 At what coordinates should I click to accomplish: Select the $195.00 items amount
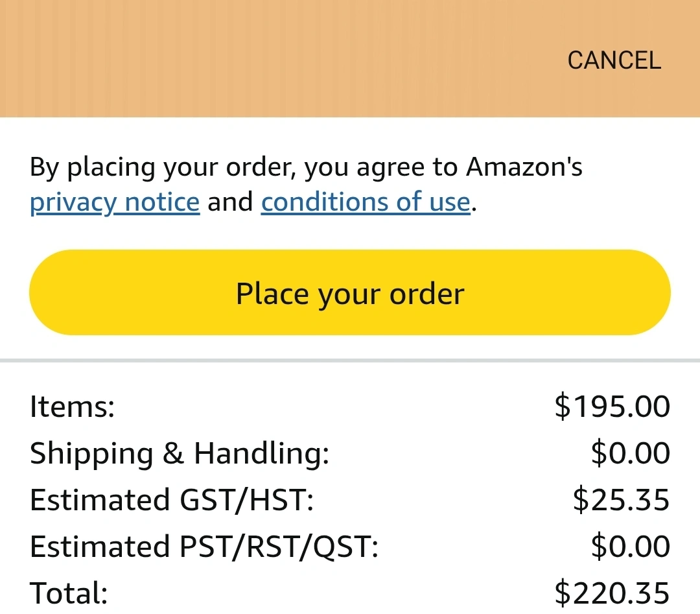point(612,407)
